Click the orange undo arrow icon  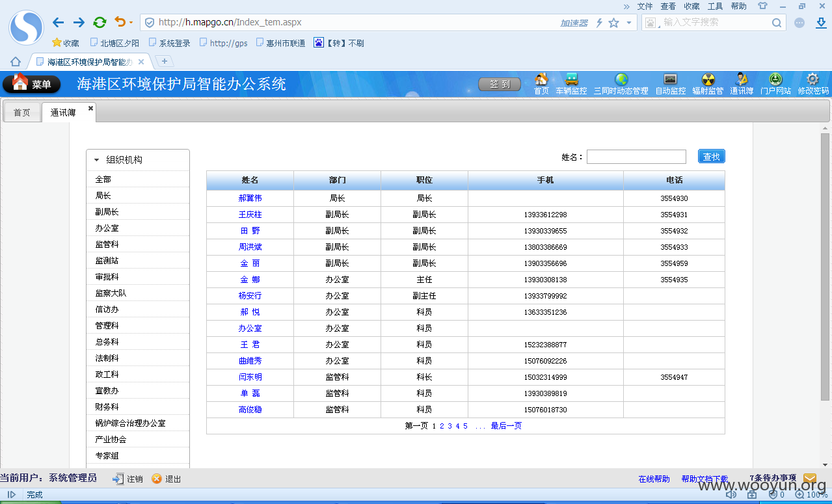click(120, 22)
